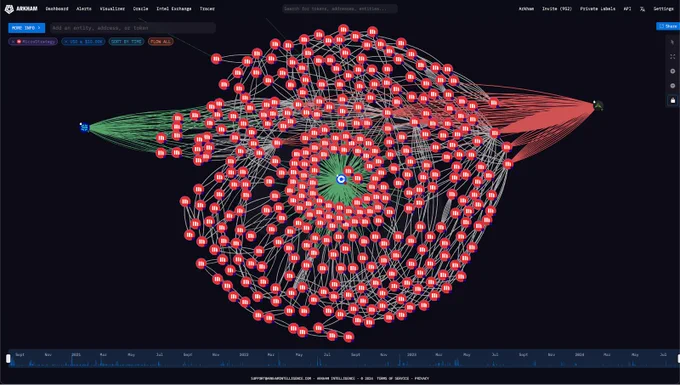The width and height of the screenshot is (680, 385).
Task: Select the bottommost red MicroStrategy node
Action: tap(349, 337)
